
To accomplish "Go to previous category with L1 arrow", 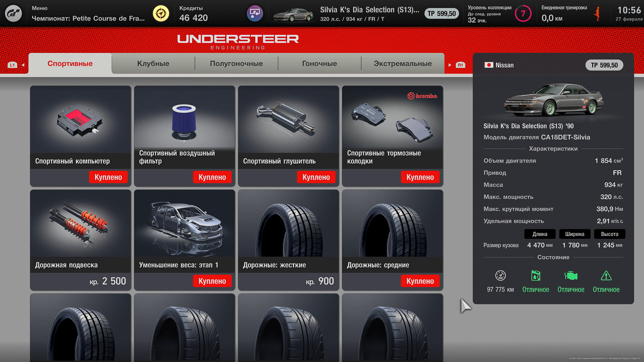I will pyautogui.click(x=16, y=65).
